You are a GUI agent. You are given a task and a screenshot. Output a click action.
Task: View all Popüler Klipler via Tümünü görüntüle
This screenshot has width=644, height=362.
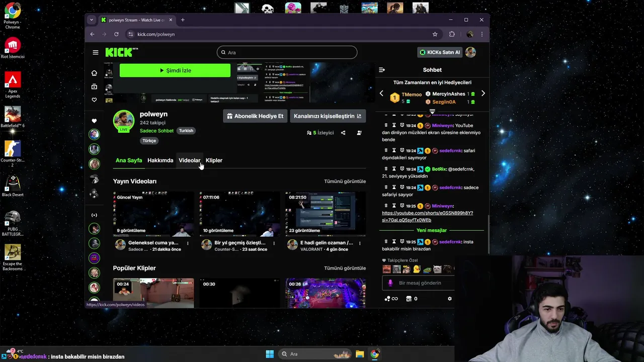coord(345,268)
